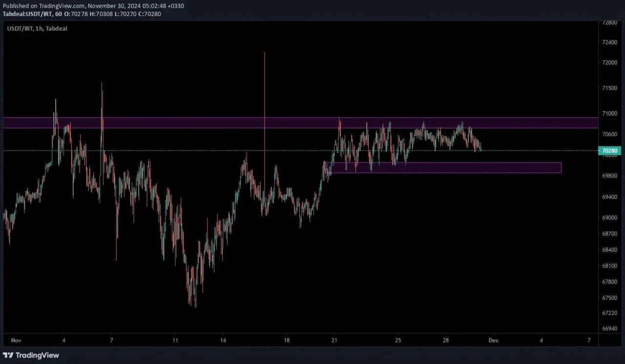This screenshot has height=364, width=625.
Task: Click the 71500 price axis label
Action: point(610,88)
